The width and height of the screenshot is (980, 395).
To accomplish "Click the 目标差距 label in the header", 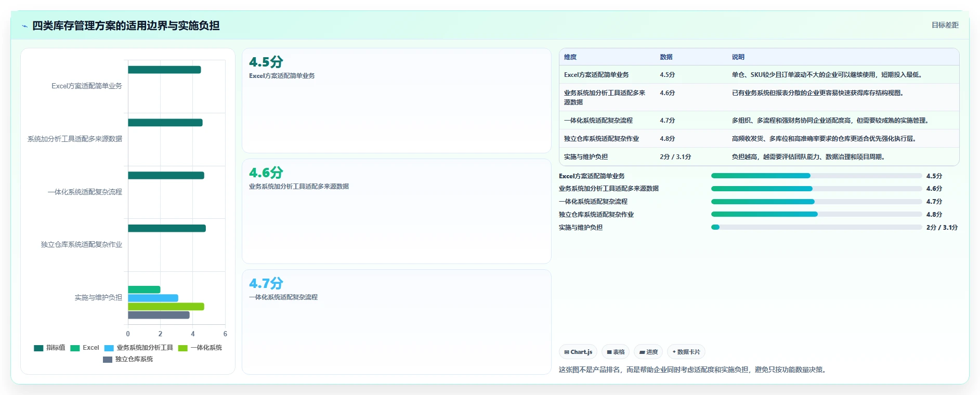I will pos(945,25).
